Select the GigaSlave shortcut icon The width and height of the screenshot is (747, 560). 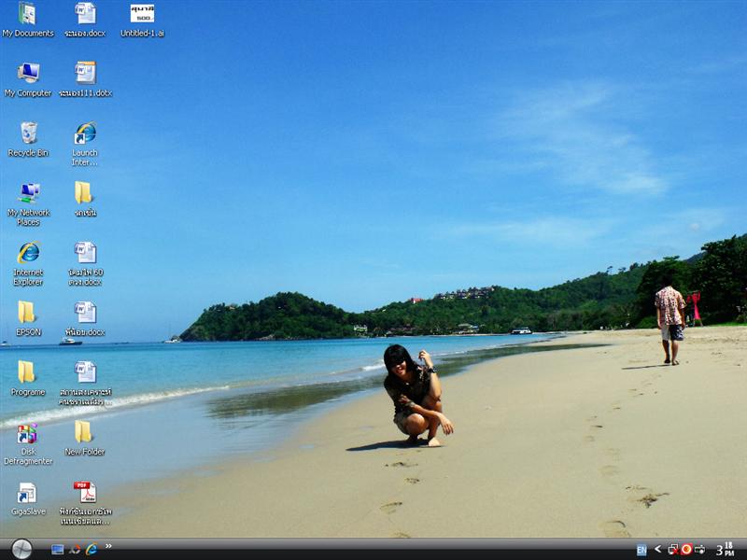click(x=27, y=493)
